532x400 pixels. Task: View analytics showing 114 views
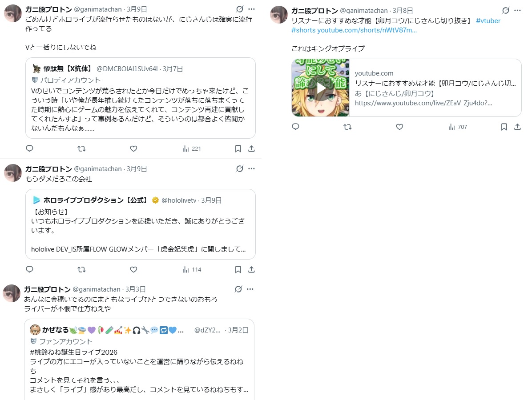click(x=192, y=269)
